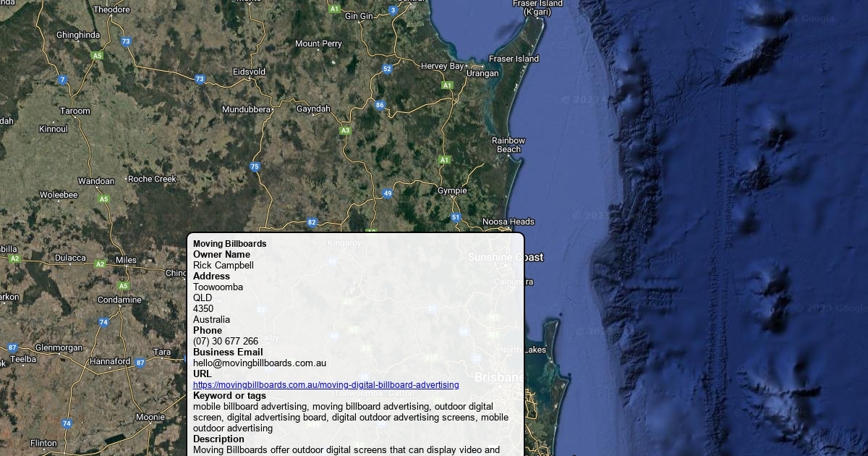Click the route 49 highway shield
This screenshot has height=456, width=868.
coord(388,194)
